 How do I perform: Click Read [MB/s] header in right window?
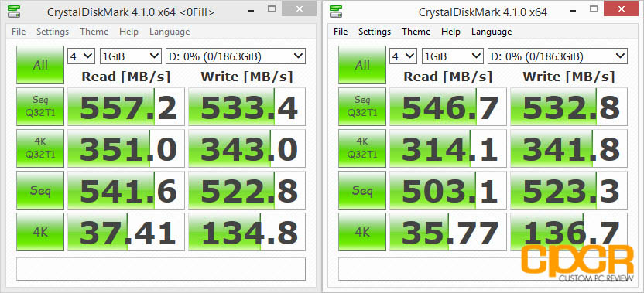[448, 77]
